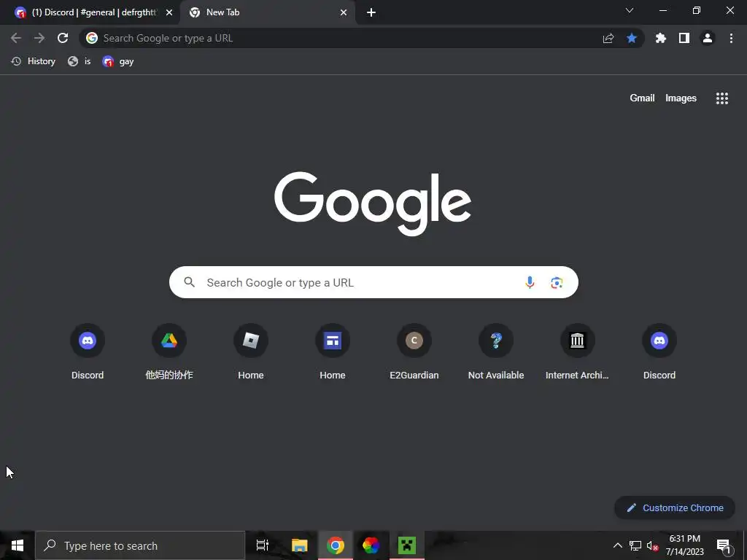Open the Extensions puzzle-piece icon
The width and height of the screenshot is (747, 560).
tap(661, 38)
